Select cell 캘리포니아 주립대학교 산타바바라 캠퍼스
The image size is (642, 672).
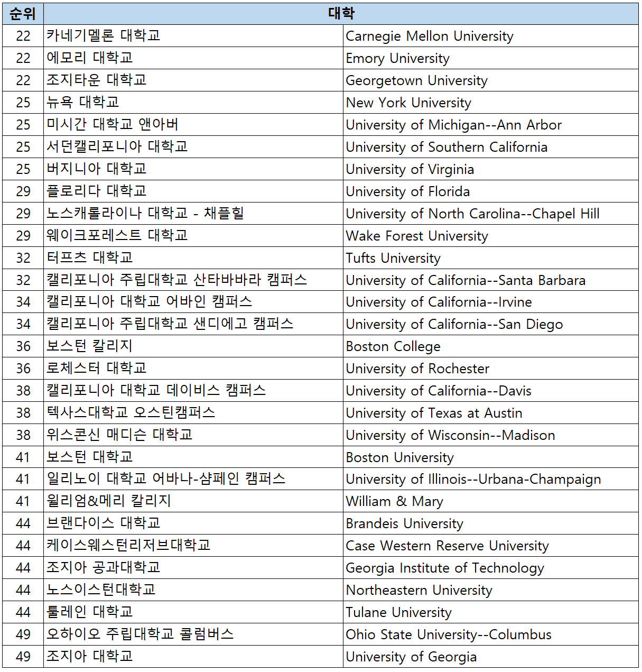(x=193, y=280)
